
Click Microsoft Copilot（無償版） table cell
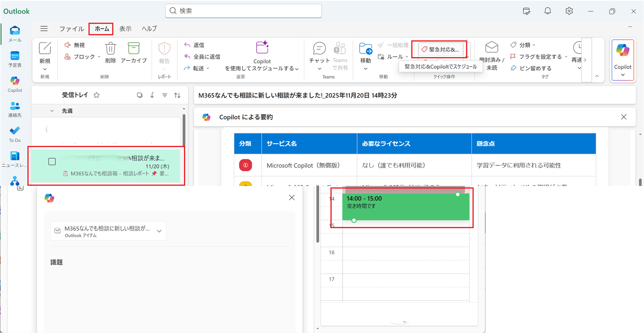pyautogui.click(x=309, y=165)
